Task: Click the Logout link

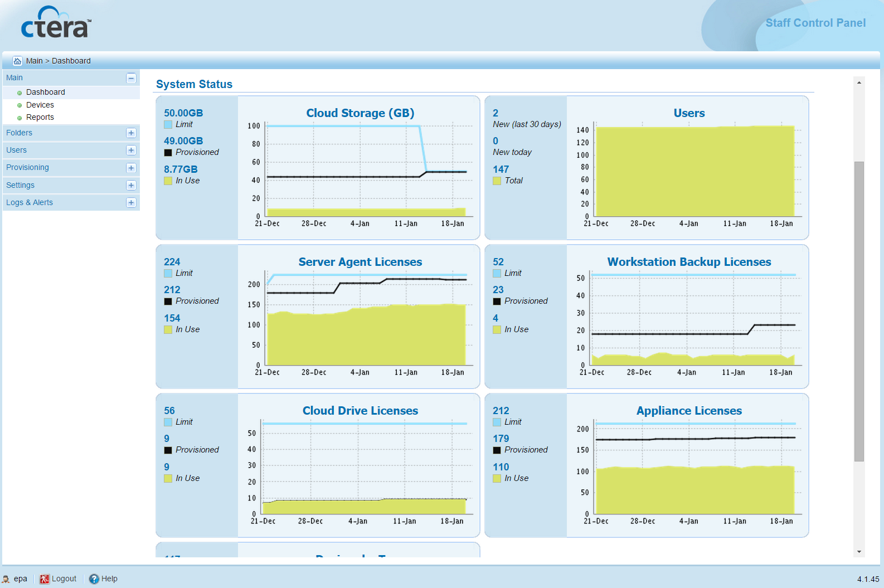Action: pos(64,579)
